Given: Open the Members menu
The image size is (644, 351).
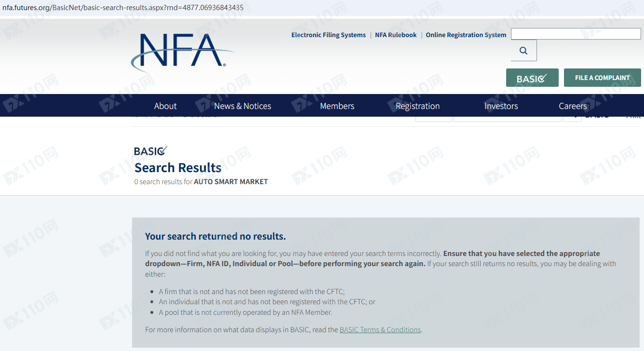Looking at the screenshot, I should point(337,106).
